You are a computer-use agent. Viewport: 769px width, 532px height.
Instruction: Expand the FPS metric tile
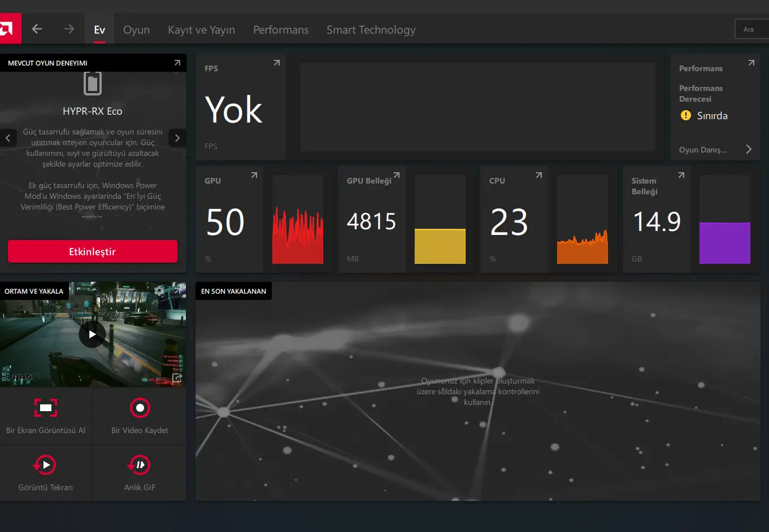coord(277,63)
